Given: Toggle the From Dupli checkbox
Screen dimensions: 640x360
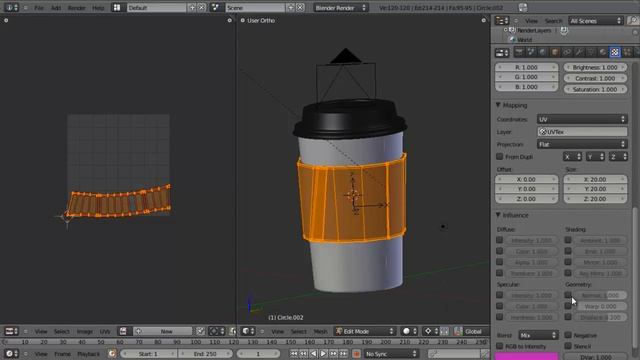Looking at the screenshot, I should pos(499,157).
